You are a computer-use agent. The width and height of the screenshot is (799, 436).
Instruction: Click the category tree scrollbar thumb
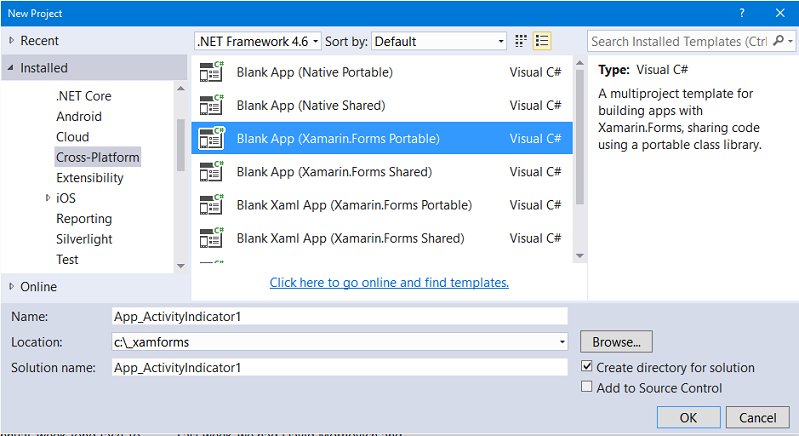pos(180,145)
